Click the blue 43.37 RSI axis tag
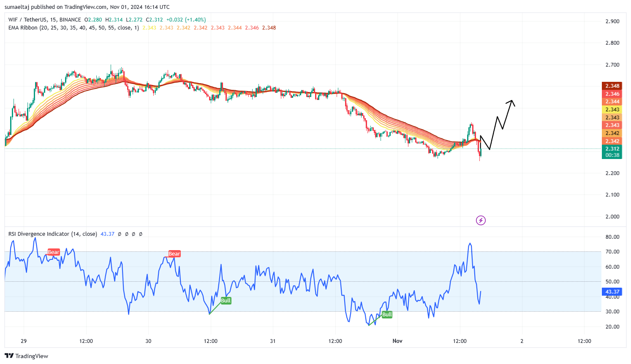Image resolution: width=631 pixels, height=364 pixels. coord(612,292)
